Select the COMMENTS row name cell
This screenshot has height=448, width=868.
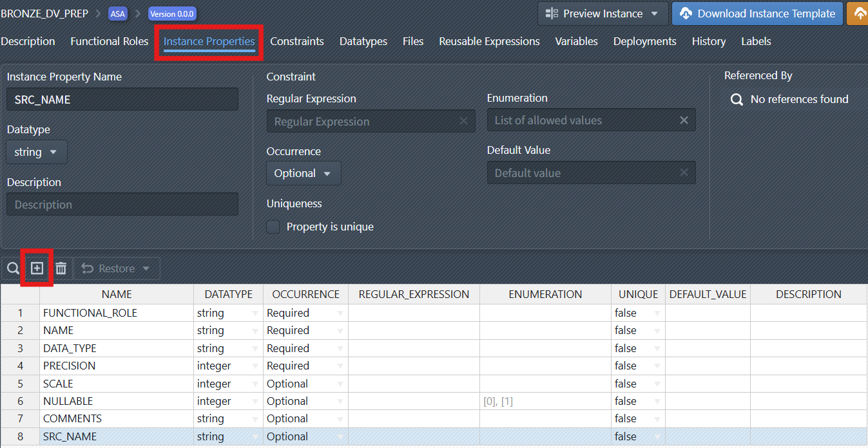pos(116,418)
